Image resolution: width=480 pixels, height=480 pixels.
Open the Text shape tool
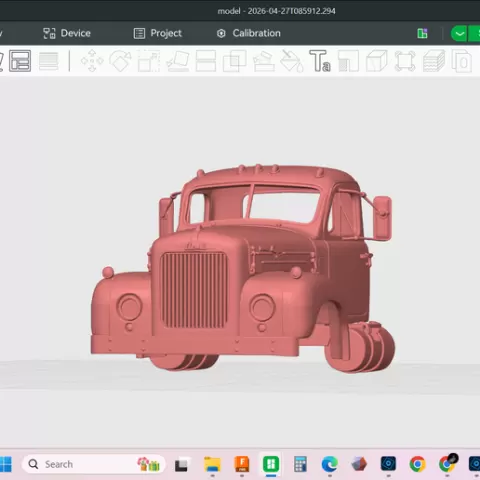coord(320,61)
